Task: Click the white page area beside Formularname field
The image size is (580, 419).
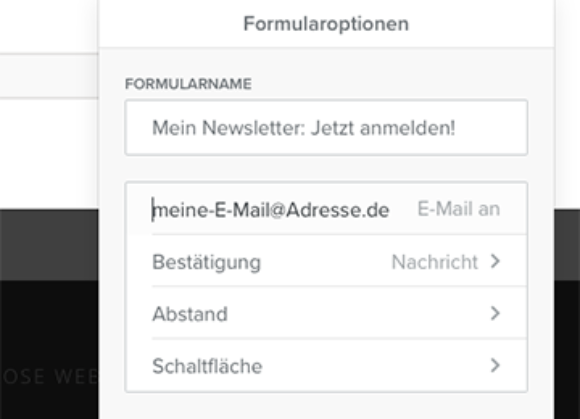Action: point(49,152)
